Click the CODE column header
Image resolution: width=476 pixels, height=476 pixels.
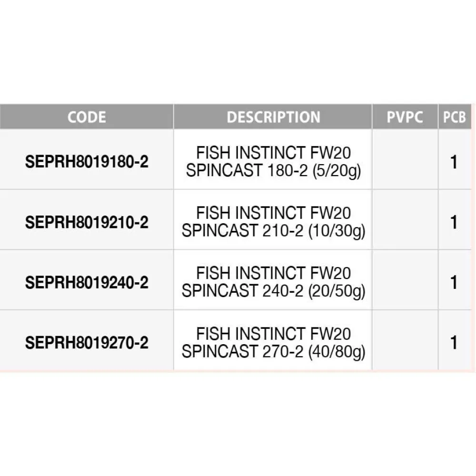pos(87,117)
